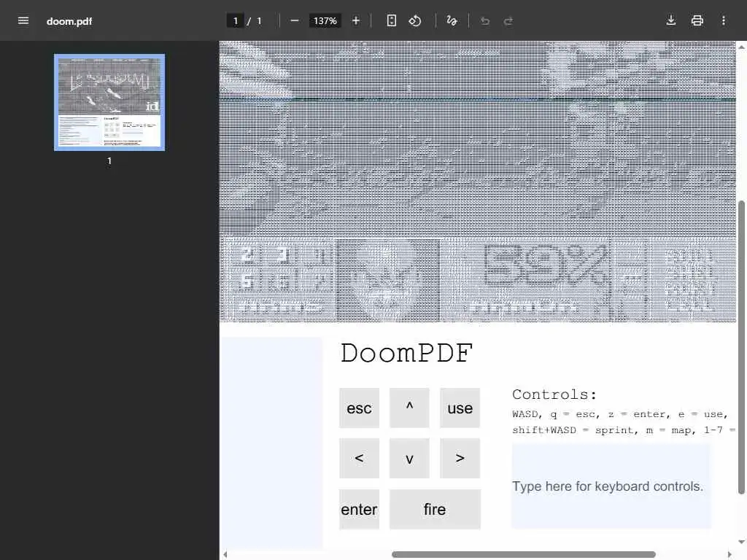Click the blank light-blue output panel
The image size is (747, 560).
pyautogui.click(x=271, y=443)
